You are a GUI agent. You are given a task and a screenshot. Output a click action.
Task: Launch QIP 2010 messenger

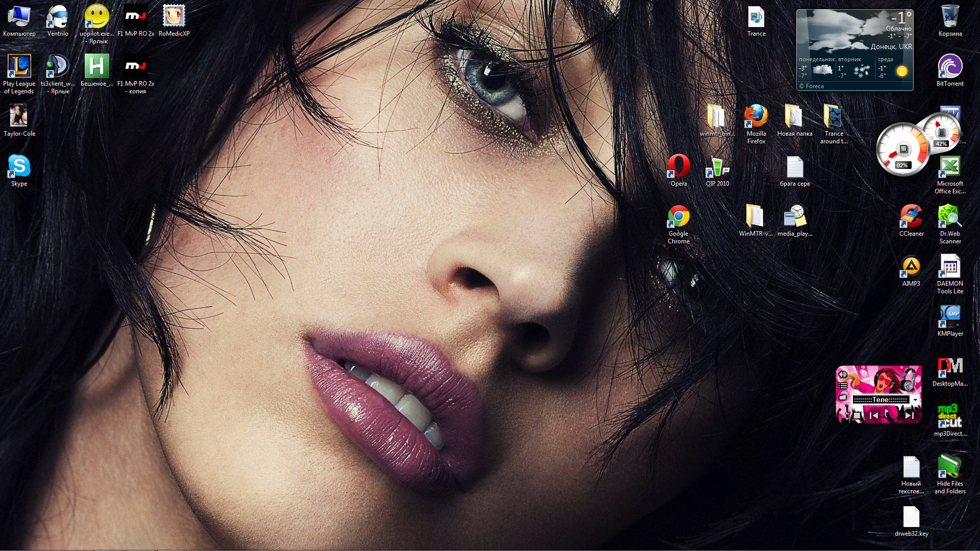(717, 171)
